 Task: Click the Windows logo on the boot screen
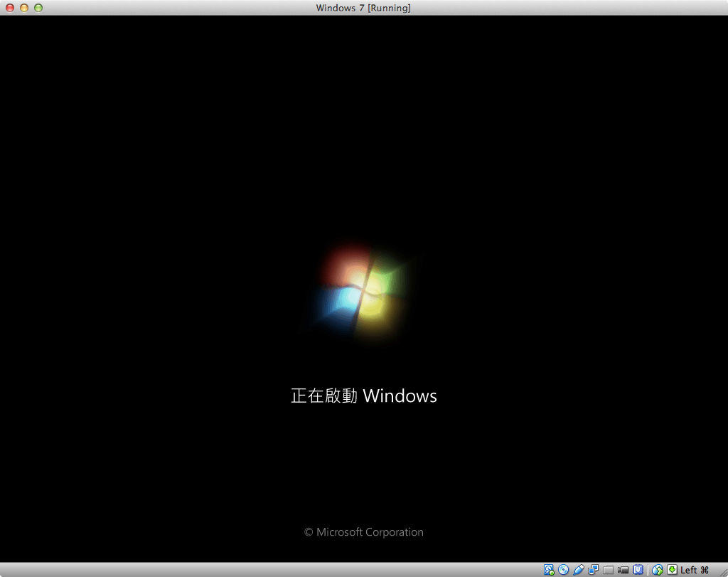[x=364, y=290]
